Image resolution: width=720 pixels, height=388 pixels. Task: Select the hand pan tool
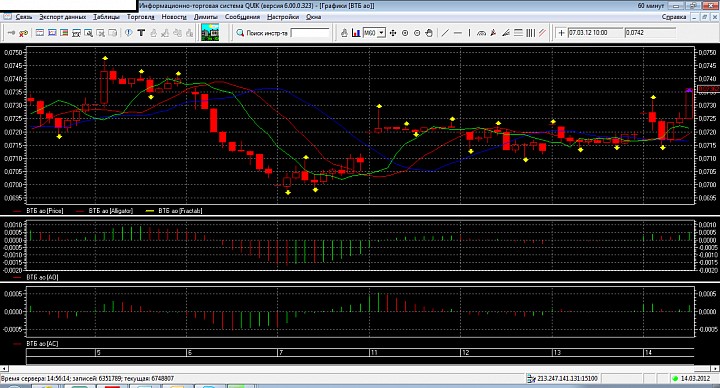point(429,33)
